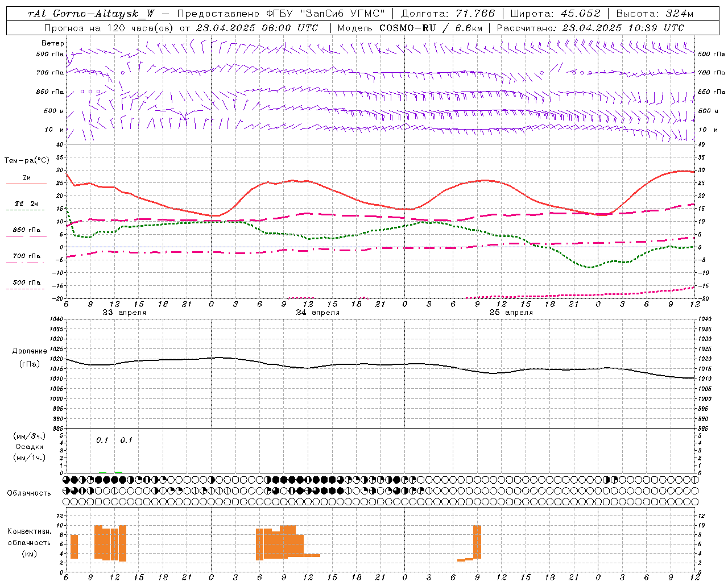The image size is (728, 582).
Task: Click the Модель COSMO-RU / 6.6км text
Action: (409, 28)
